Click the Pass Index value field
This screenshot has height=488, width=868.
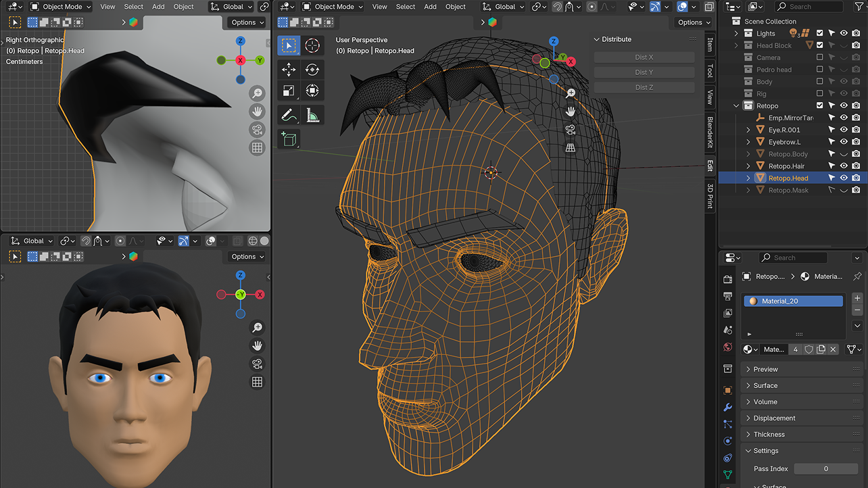click(x=825, y=468)
